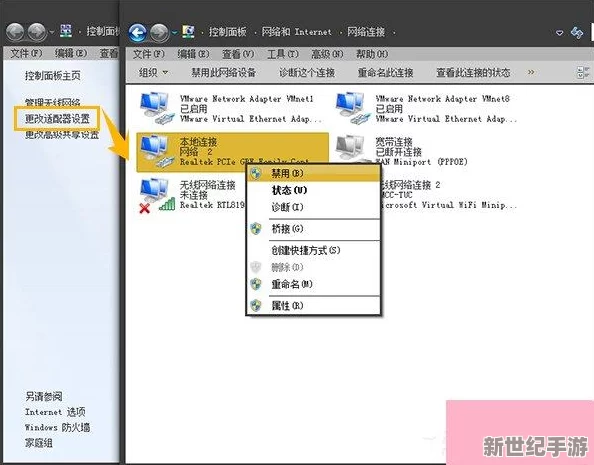Open 管理无线网络 link in left pane
Viewport: 594px width, 465px height.
[x=53, y=102]
